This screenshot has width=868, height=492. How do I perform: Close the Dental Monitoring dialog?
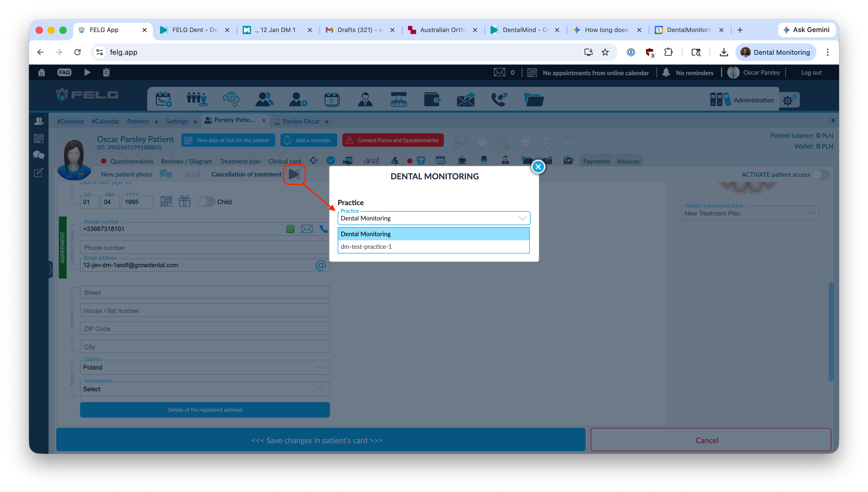pyautogui.click(x=538, y=167)
